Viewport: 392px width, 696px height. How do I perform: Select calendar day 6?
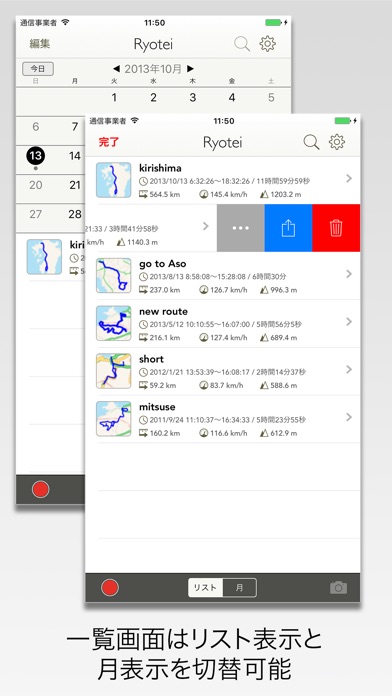[36, 127]
